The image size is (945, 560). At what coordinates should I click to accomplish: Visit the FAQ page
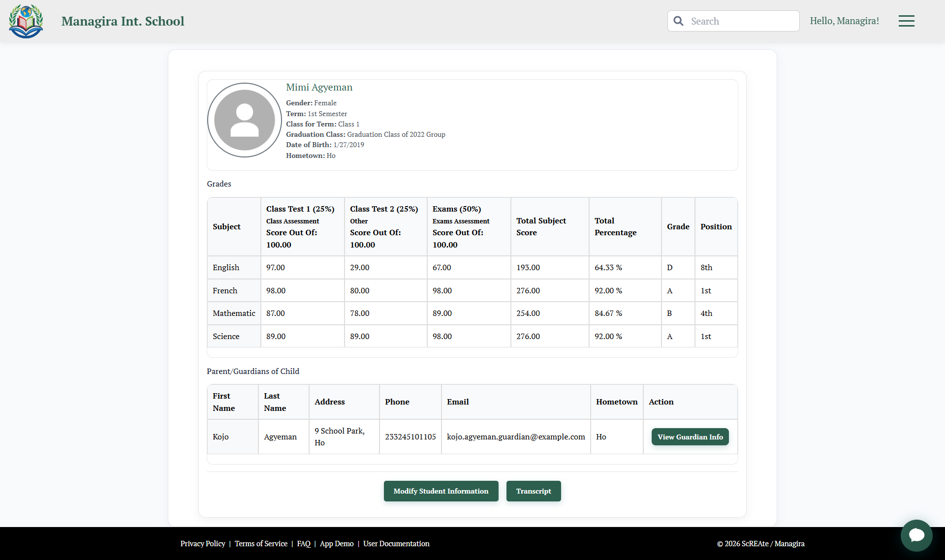[303, 544]
